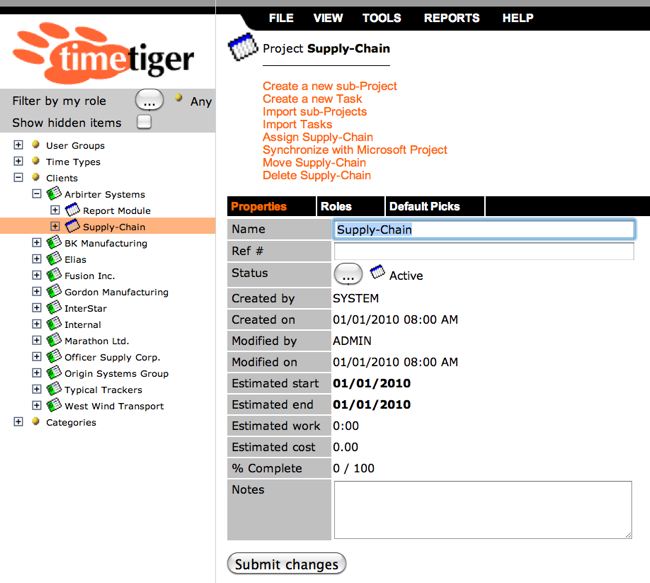
Task: Open the VIEW menu
Action: point(328,18)
